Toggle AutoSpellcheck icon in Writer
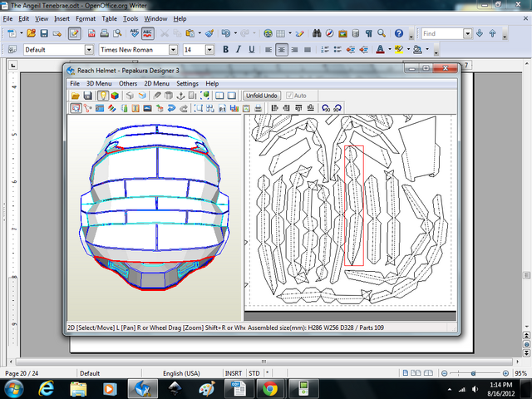Screen dimensions: 532x399 coord(147,33)
